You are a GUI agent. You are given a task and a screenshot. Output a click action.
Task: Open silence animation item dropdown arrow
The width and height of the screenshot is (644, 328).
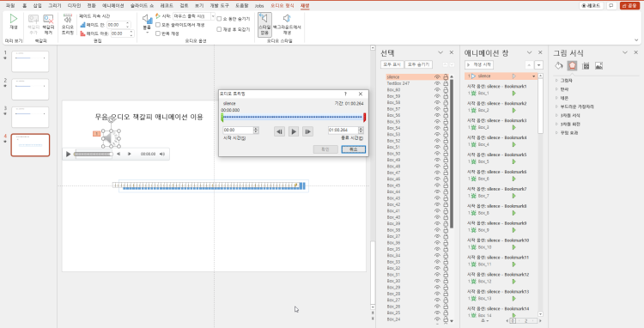(533, 76)
